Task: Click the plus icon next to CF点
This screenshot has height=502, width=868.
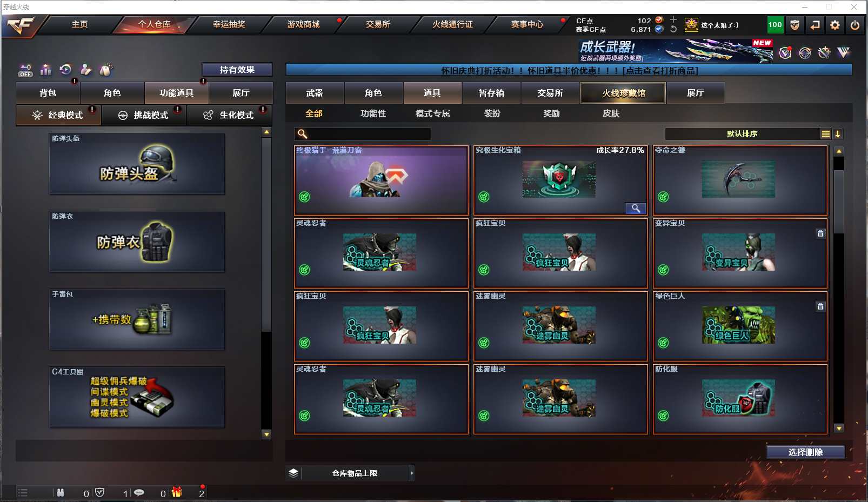Action: coord(673,19)
